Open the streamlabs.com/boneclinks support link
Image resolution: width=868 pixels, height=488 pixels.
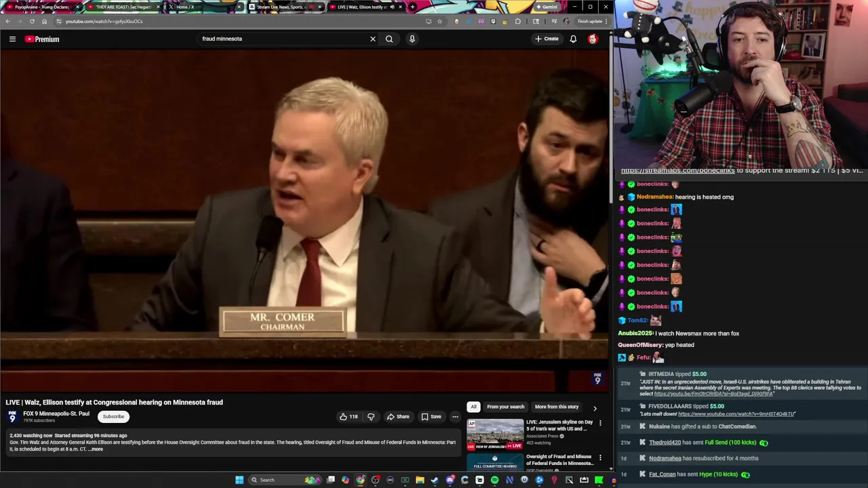(x=677, y=171)
